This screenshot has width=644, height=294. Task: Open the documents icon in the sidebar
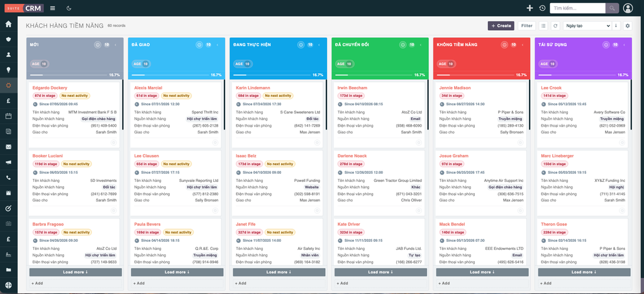(x=8, y=132)
